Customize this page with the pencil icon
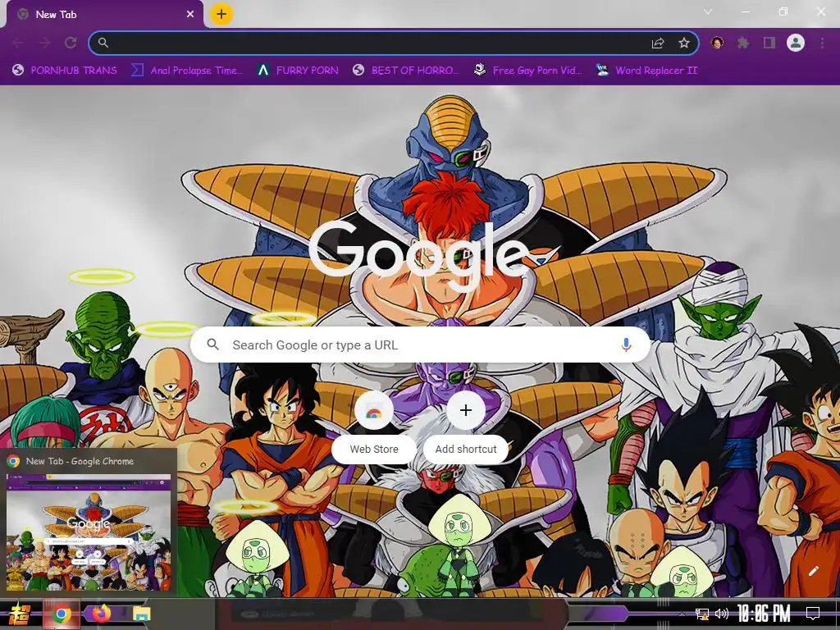The image size is (840, 630). [x=813, y=571]
